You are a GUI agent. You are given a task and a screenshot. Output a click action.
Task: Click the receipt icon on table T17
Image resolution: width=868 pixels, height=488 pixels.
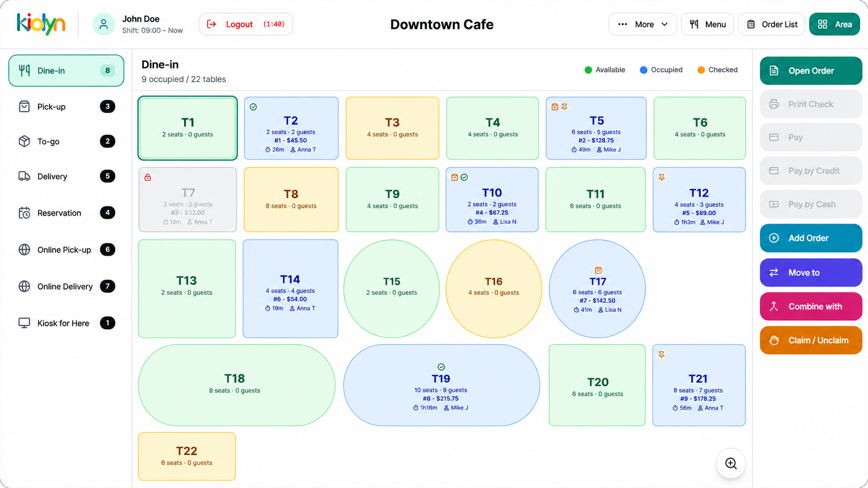tap(598, 270)
